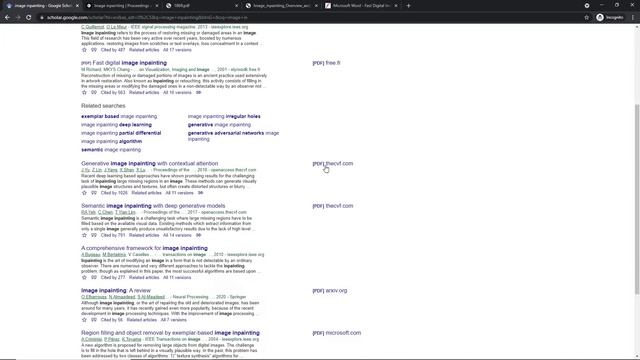Show more for the Semantic image inpainting result

(x=198, y=235)
